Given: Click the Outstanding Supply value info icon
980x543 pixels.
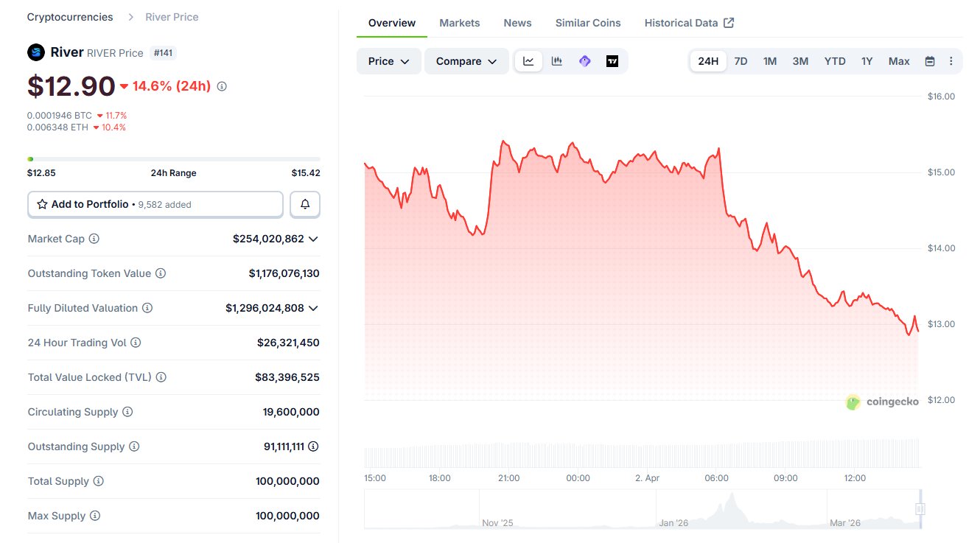Looking at the screenshot, I should pyautogui.click(x=313, y=446).
